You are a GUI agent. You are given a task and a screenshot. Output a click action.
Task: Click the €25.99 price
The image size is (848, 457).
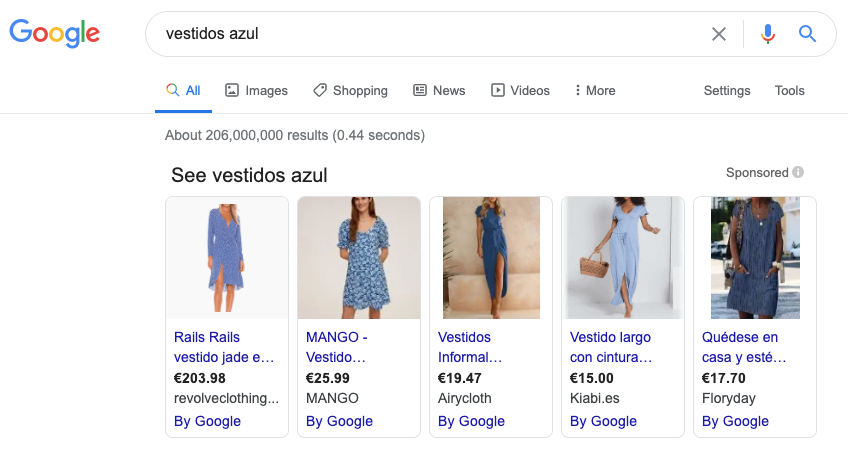pyautogui.click(x=328, y=378)
